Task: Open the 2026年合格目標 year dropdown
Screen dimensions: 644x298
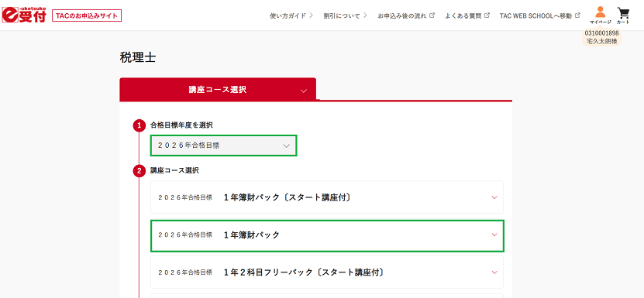Action: coord(223,146)
